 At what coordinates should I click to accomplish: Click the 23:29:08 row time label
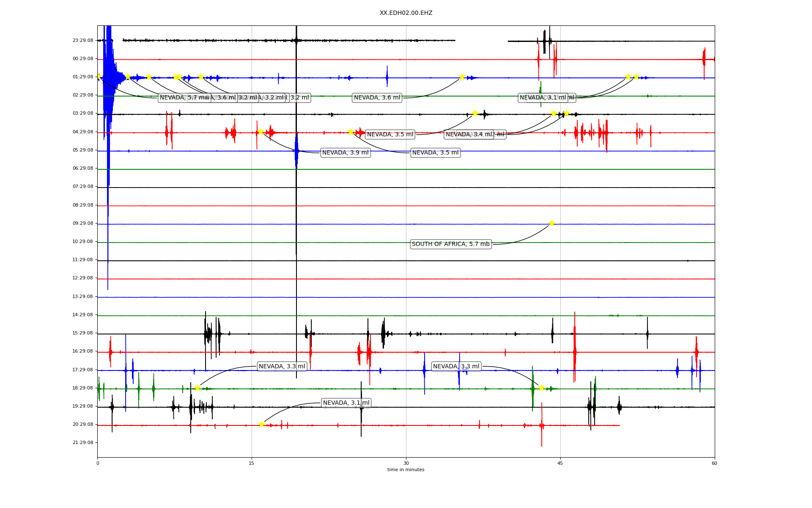pos(83,40)
